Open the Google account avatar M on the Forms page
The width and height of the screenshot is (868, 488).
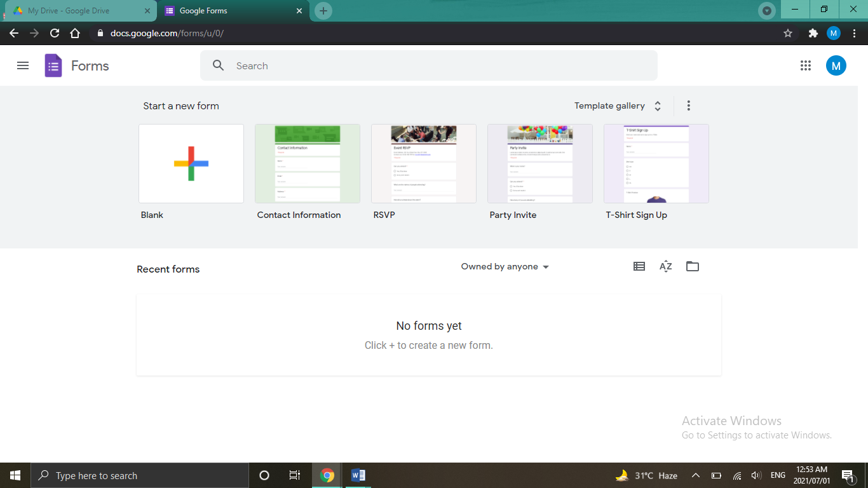pos(836,65)
